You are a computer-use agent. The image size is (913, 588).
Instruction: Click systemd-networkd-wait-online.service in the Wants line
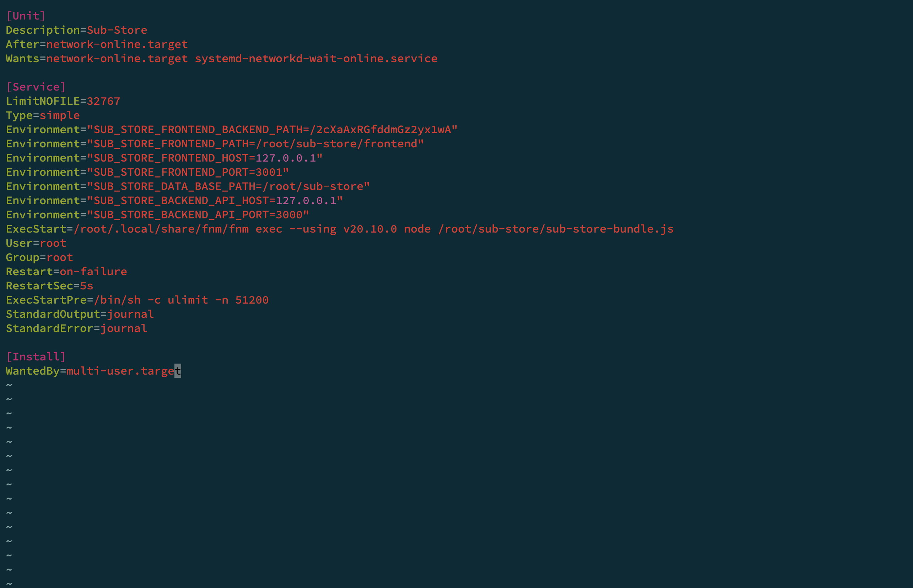click(x=316, y=59)
